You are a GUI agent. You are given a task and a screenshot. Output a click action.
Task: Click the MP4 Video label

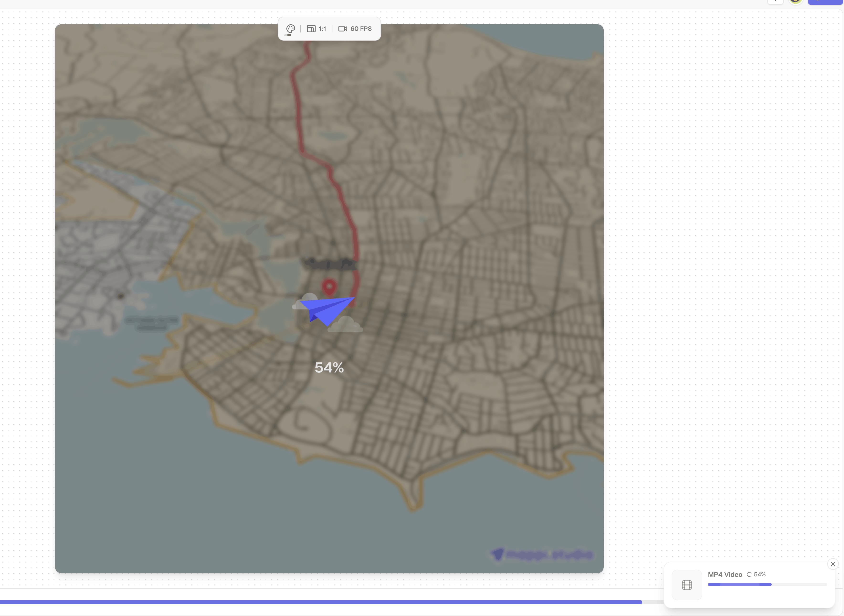tap(725, 575)
